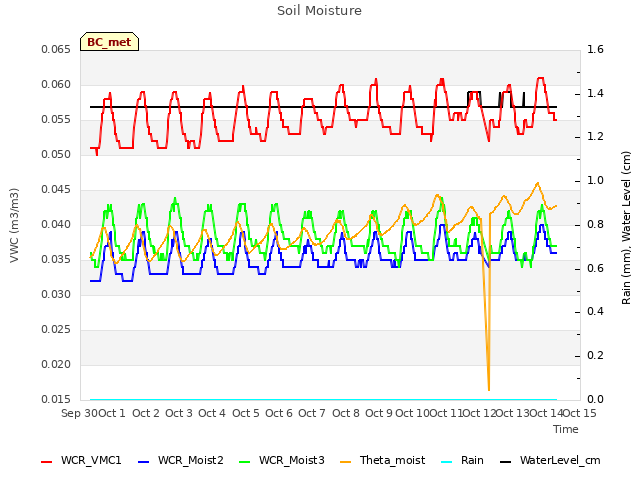This screenshot has height=480, width=640.
Task: Click the Rain, Water Level axis label
Action: [626, 228]
